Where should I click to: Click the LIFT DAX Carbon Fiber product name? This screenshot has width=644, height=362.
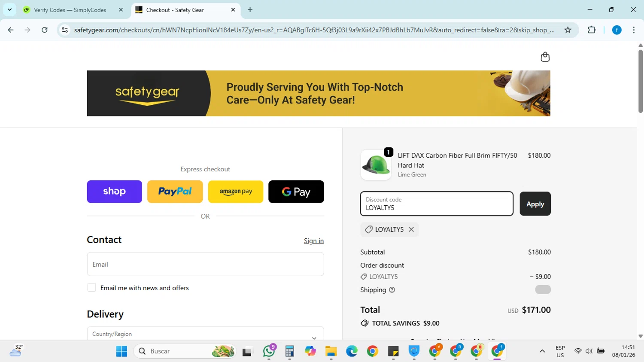coord(457,160)
